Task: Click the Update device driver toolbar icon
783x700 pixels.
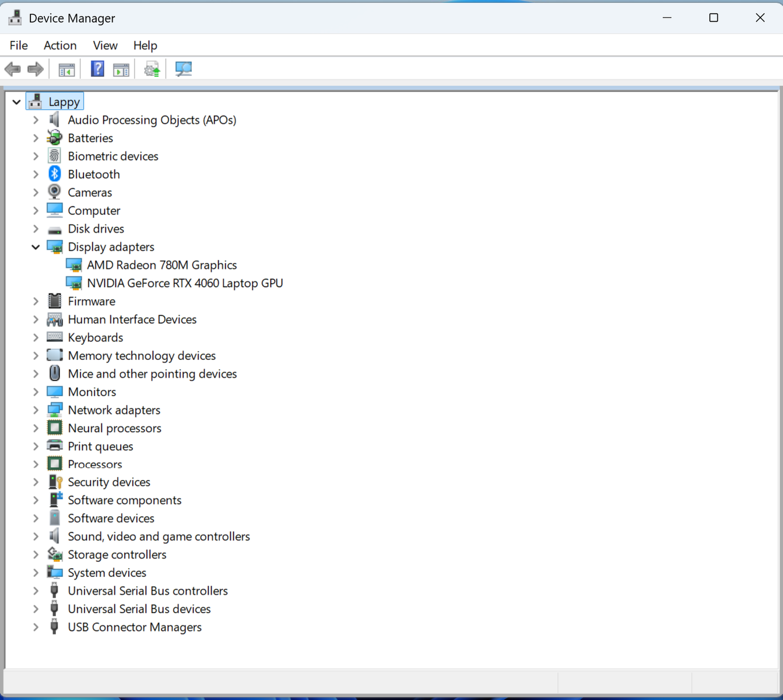Action: (152, 69)
